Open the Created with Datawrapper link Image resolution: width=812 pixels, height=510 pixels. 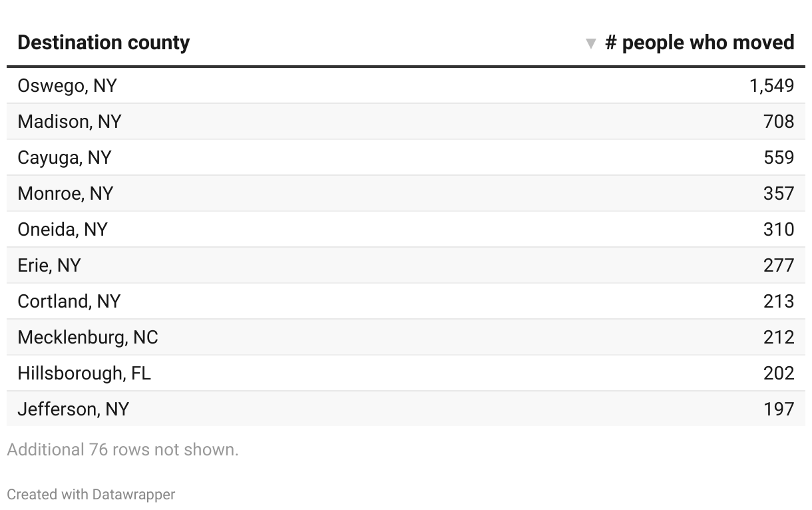[x=91, y=495]
